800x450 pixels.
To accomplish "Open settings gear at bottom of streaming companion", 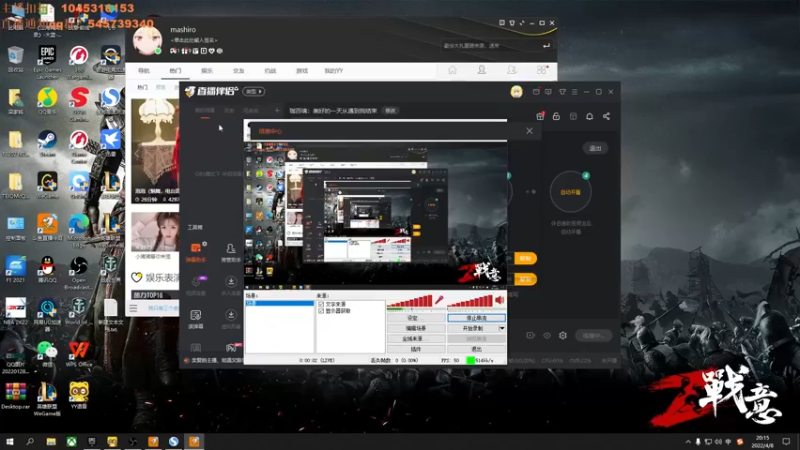I will pos(563,335).
